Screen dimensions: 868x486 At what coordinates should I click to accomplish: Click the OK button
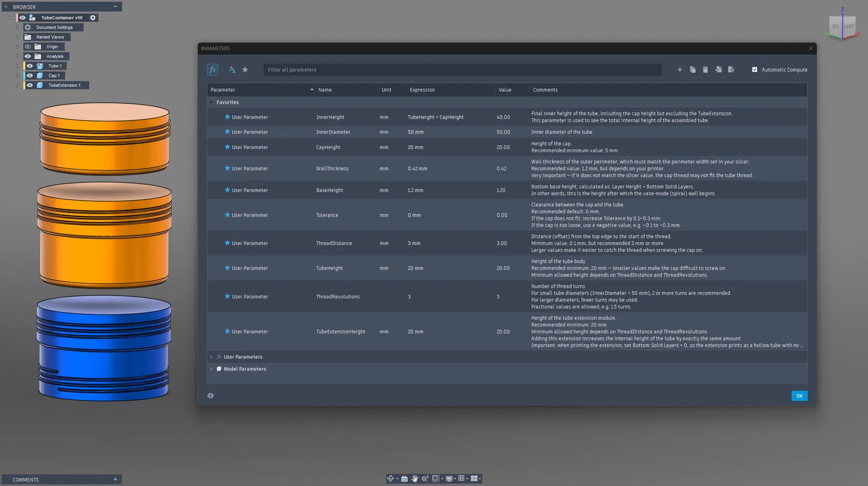pyautogui.click(x=800, y=396)
